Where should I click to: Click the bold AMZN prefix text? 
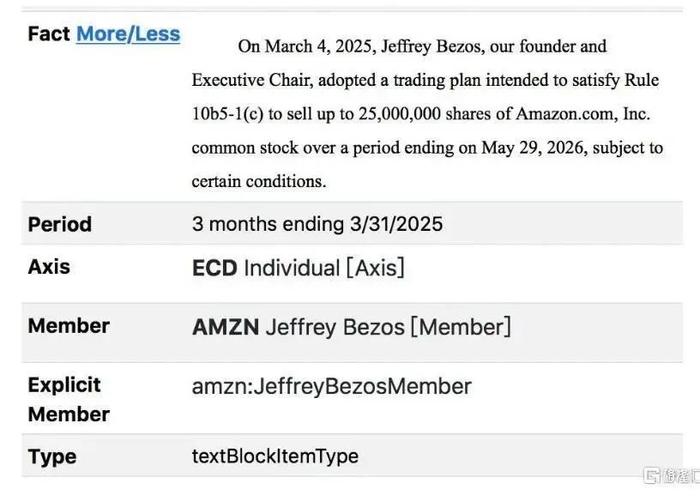click(x=225, y=327)
